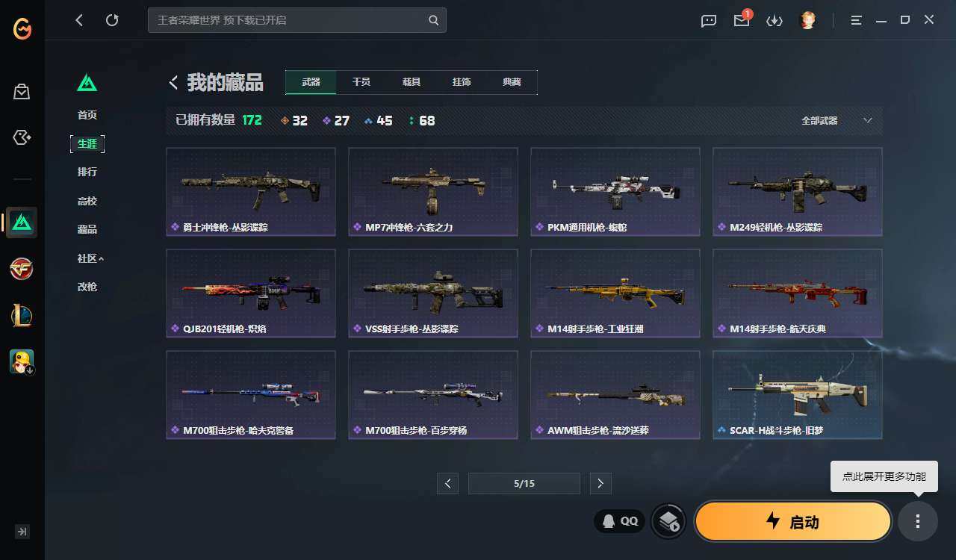
Task: Expand the 社区 sidebar menu
Action: click(90, 258)
